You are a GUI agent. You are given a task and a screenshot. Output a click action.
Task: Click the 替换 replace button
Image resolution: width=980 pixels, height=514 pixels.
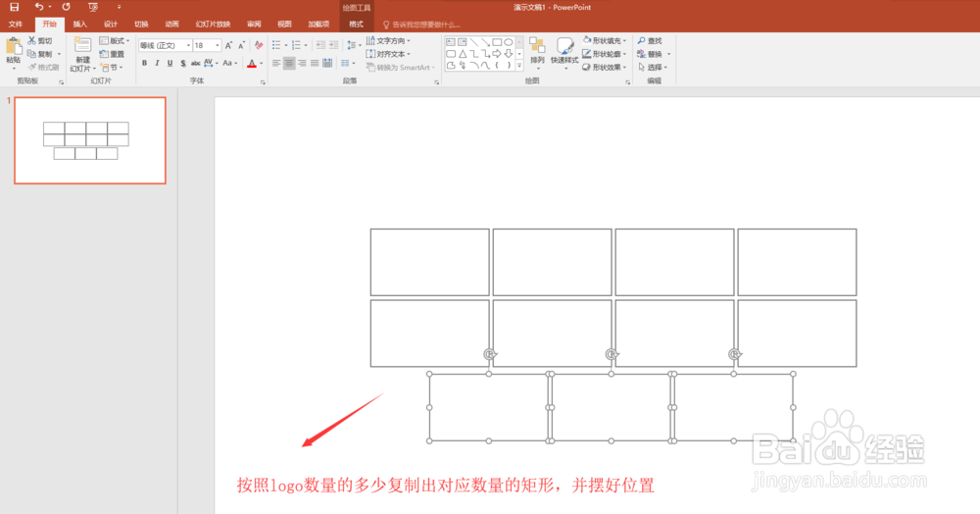(654, 54)
